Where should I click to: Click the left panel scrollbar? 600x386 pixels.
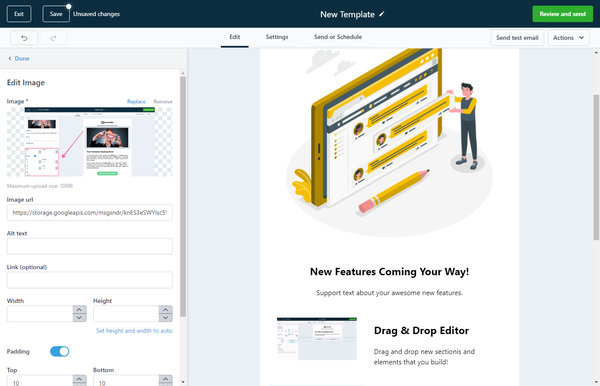coord(183,196)
